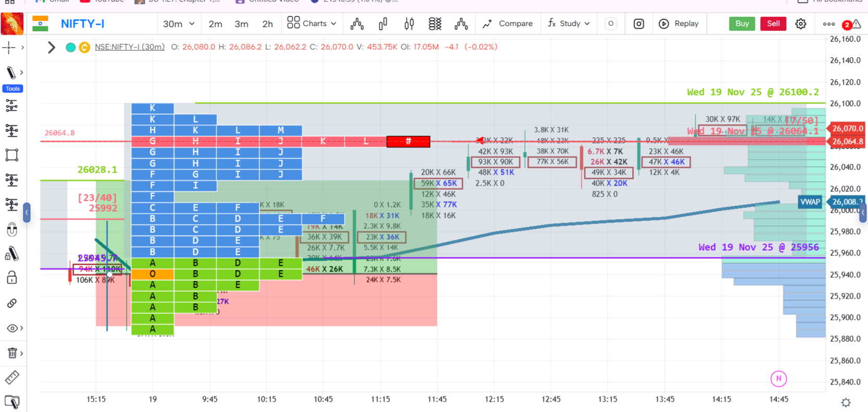Click the teal circle color indicator
The height and width of the screenshot is (412, 868).
71,47
